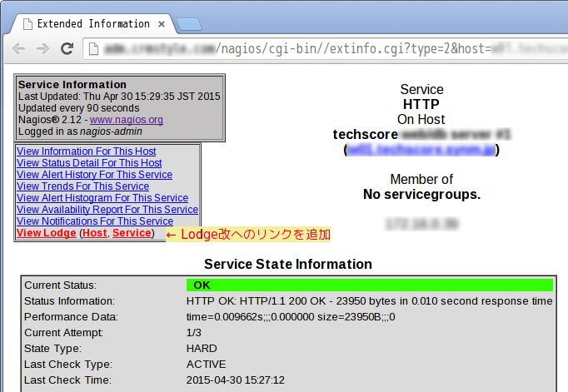Open View Alert Histogram For This Service
Image resolution: width=568 pixels, height=392 pixels.
pyautogui.click(x=102, y=198)
